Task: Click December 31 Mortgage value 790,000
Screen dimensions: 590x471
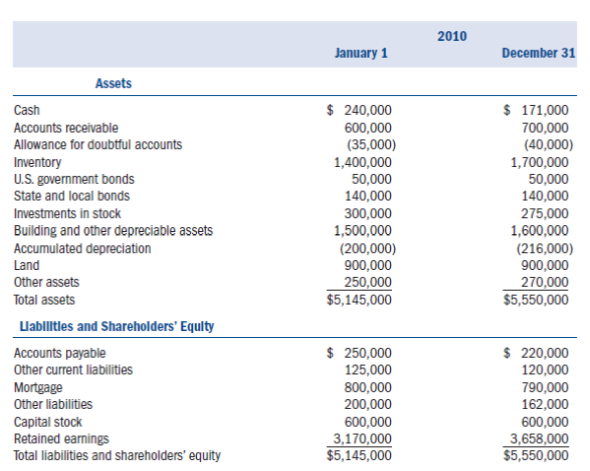Action: (545, 387)
